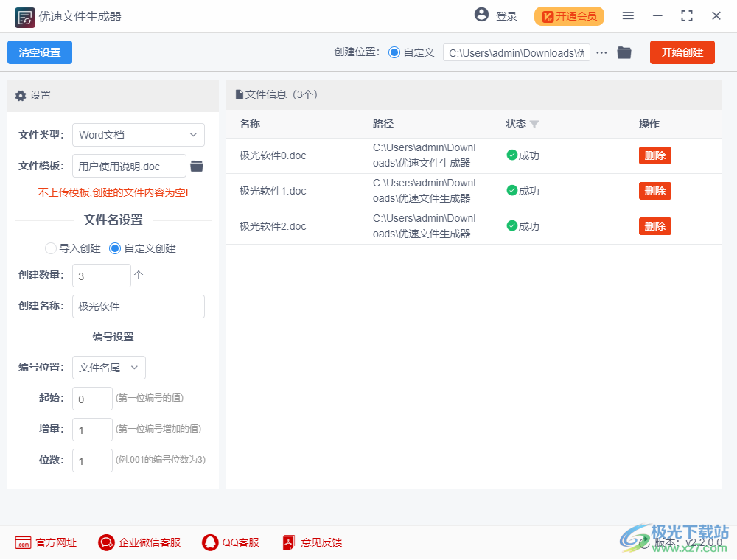Open QQ客服 support

pos(209,542)
